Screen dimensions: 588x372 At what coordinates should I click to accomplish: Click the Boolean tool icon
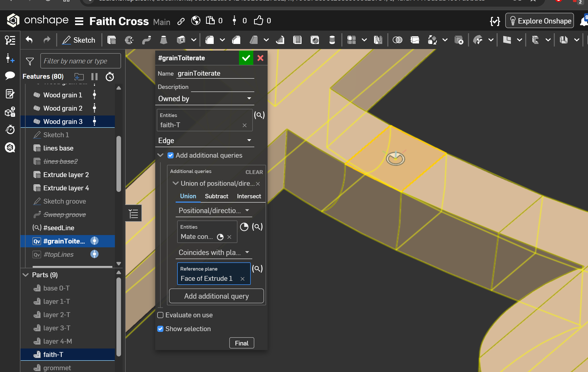[x=397, y=40]
